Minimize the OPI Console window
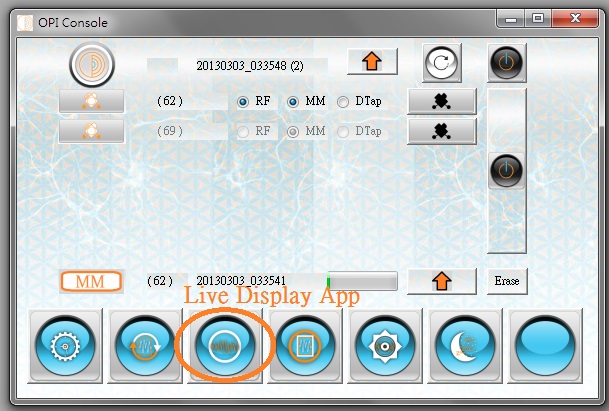Screen dimensions: 609x411 [x=511, y=19]
